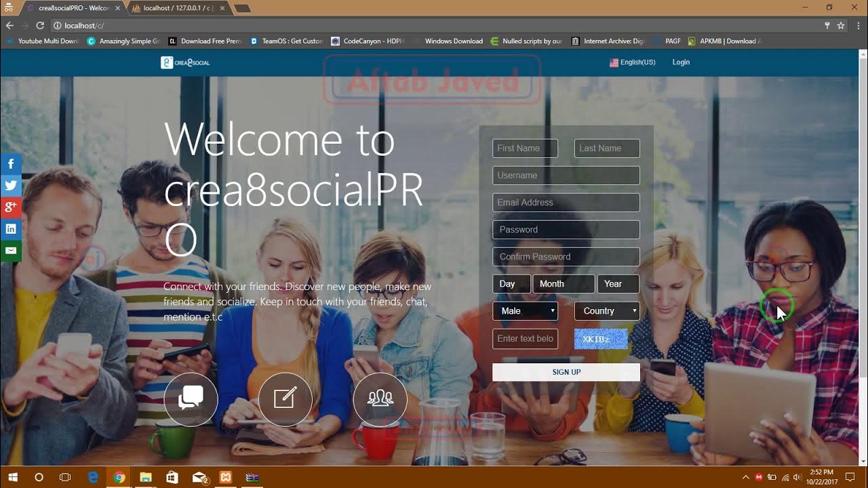Open the MEGA icon in the system tray
The height and width of the screenshot is (488, 868).
click(758, 477)
